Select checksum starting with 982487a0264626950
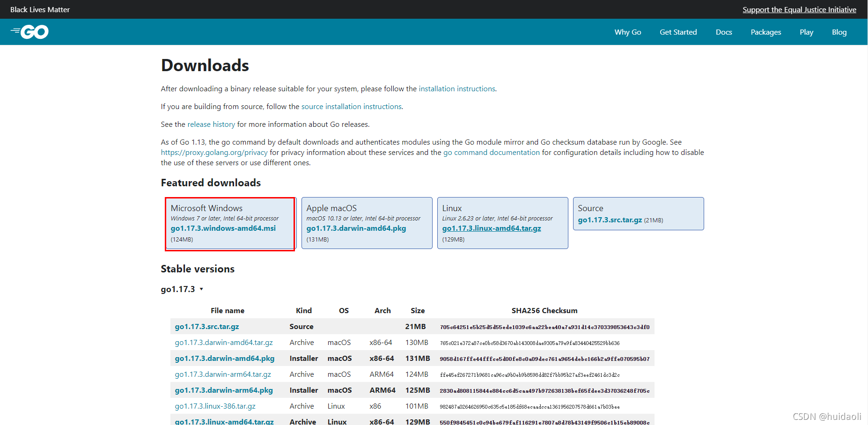The width and height of the screenshot is (868, 425). point(530,407)
